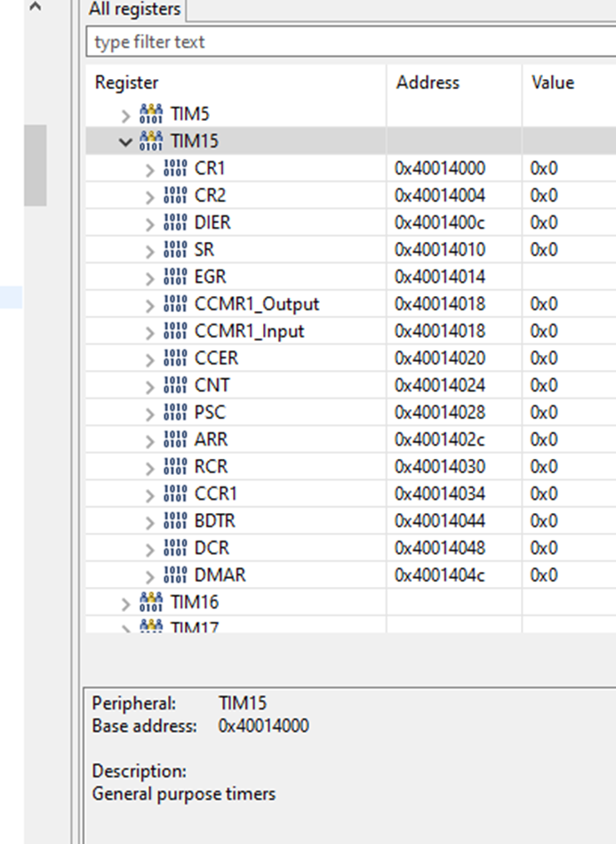The height and width of the screenshot is (844, 616).
Task: Click address 0x40014044 of BDTR
Action: tap(439, 520)
